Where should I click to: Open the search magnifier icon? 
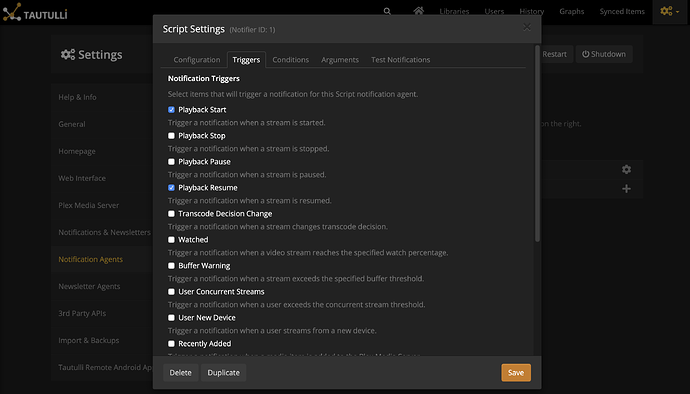(x=387, y=11)
